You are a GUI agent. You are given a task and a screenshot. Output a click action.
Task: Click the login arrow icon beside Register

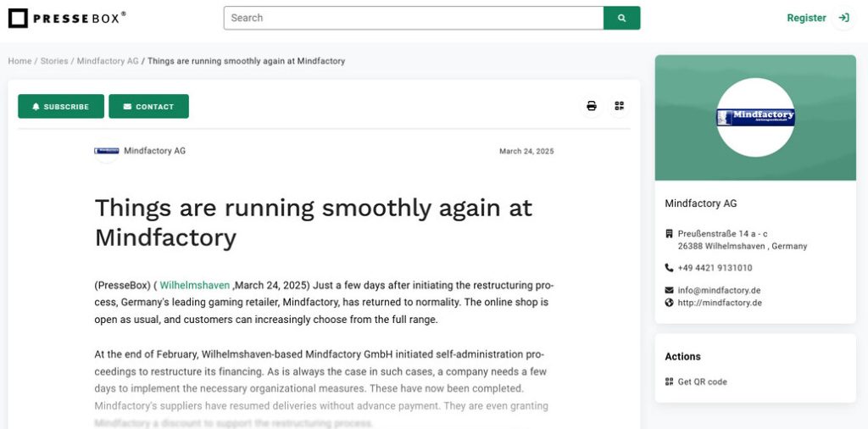coord(843,18)
